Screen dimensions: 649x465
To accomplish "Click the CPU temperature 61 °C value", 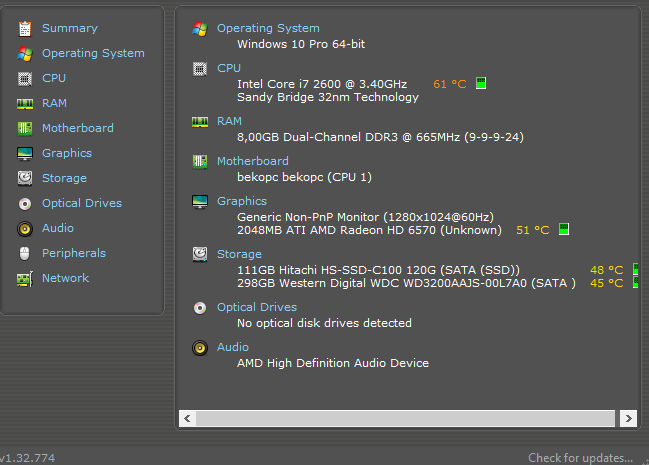I will coord(450,84).
